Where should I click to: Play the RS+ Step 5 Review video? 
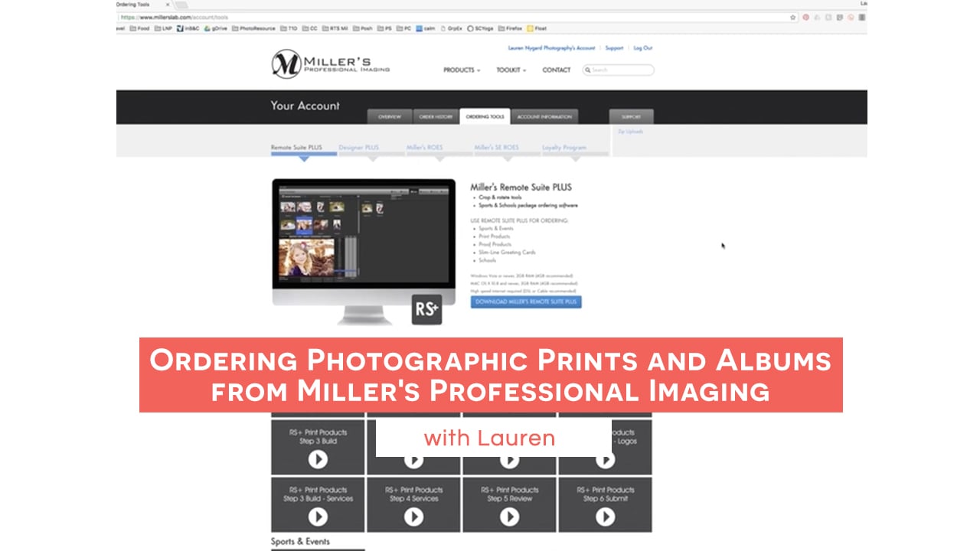(509, 517)
